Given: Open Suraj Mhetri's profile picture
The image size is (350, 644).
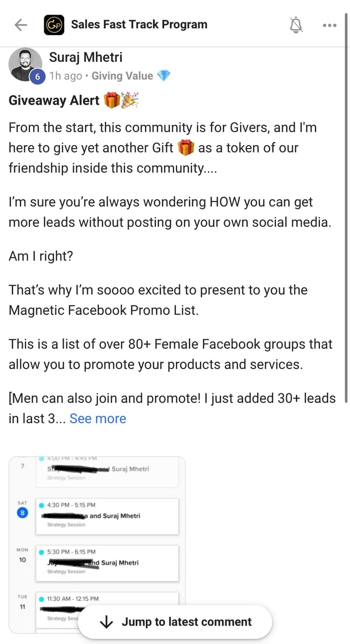Looking at the screenshot, I should click(x=24, y=64).
